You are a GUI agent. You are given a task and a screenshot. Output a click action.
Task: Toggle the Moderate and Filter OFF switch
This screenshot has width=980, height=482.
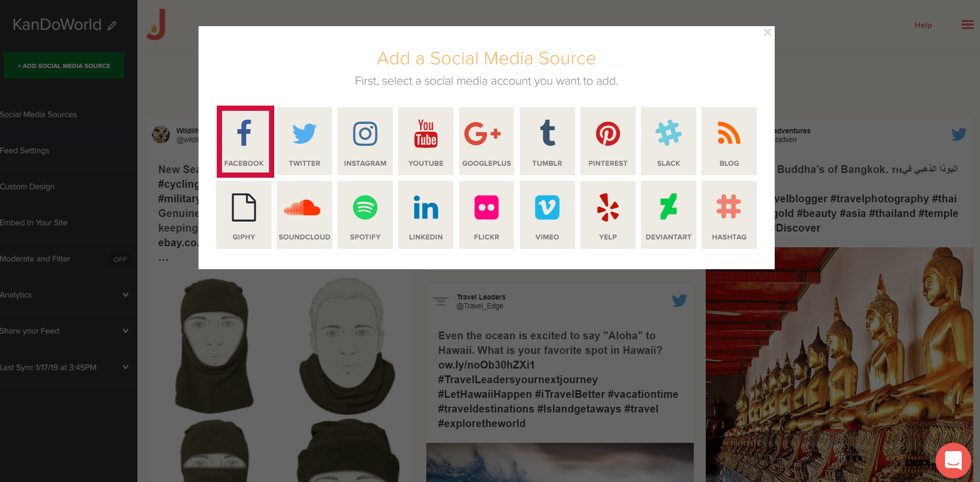click(120, 259)
